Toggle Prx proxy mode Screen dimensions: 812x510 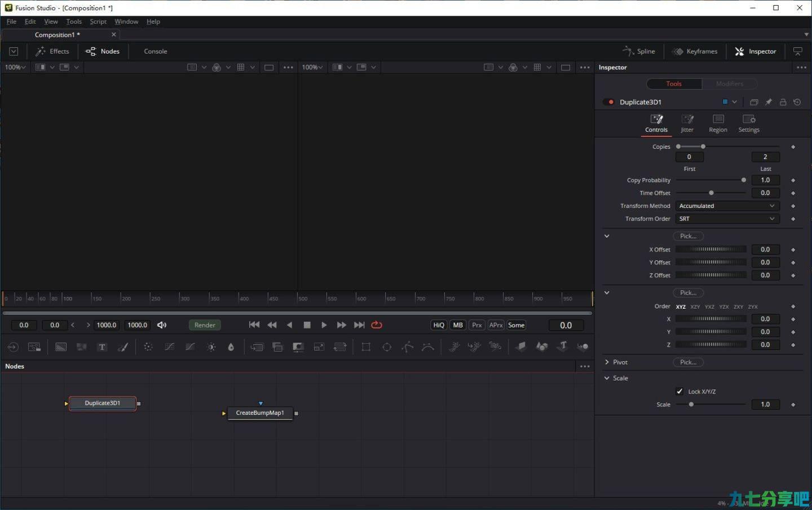(x=477, y=325)
